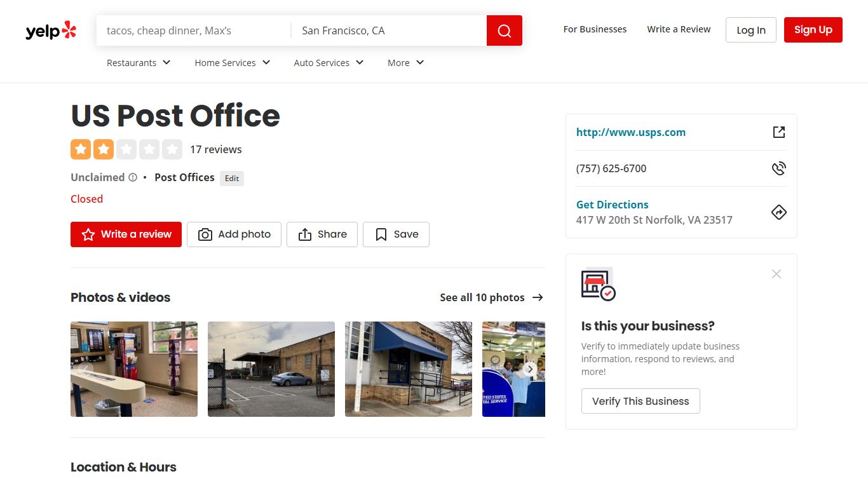Open the interior counter photo thumbnail
The width and height of the screenshot is (868, 488).
pos(134,369)
